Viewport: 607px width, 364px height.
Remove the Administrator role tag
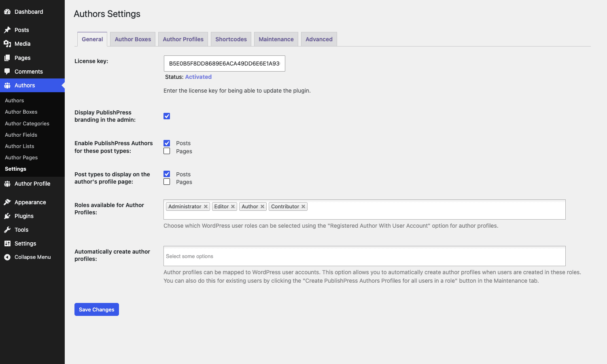click(206, 207)
